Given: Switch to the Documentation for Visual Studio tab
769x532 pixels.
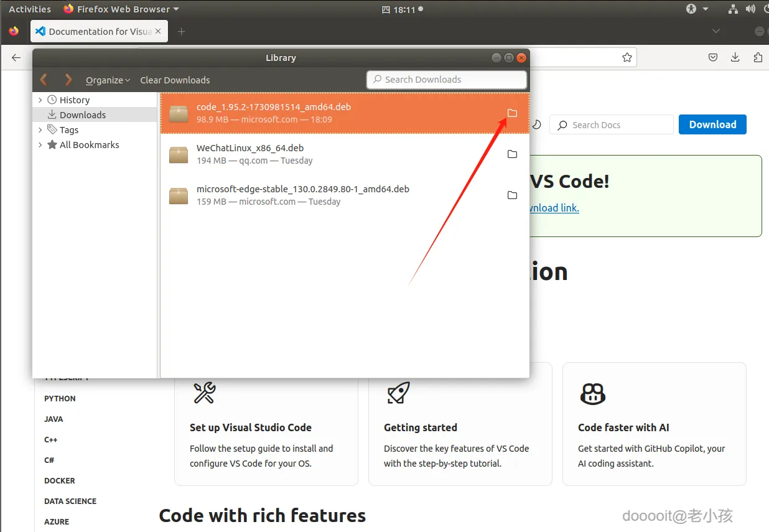Looking at the screenshot, I should 99,31.
